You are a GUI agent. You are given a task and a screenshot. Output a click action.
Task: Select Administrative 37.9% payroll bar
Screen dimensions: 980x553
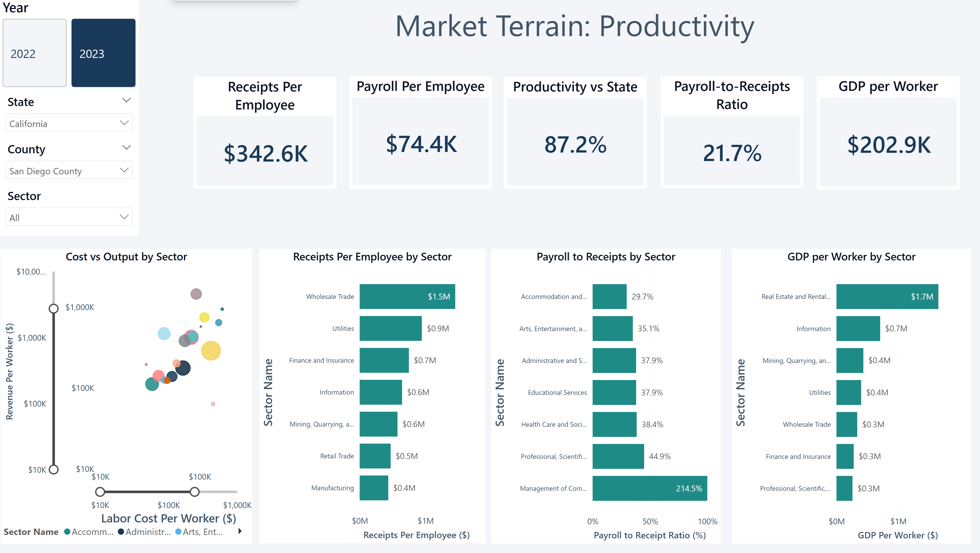(x=614, y=360)
